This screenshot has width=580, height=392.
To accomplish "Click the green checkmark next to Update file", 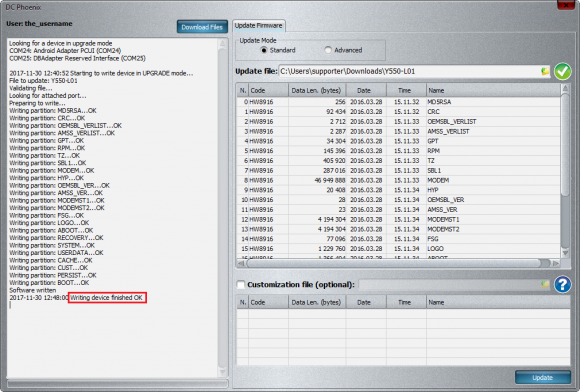I will (562, 71).
